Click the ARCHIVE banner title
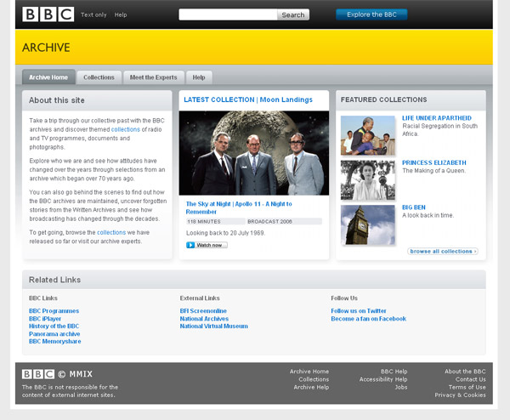The height and width of the screenshot is (420, 510). point(46,48)
